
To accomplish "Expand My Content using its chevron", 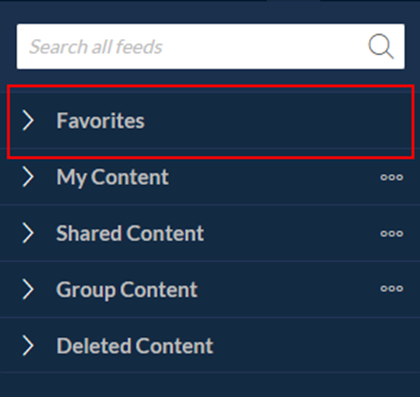I will 28,177.
